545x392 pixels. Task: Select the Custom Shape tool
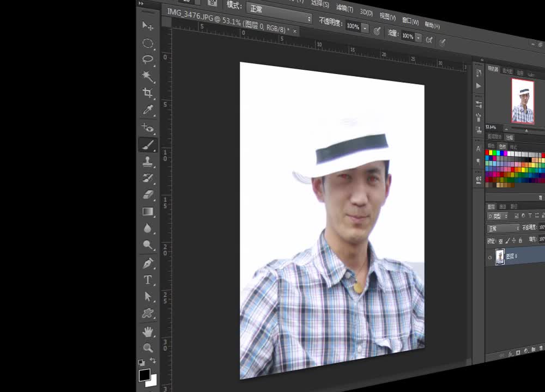(148, 313)
